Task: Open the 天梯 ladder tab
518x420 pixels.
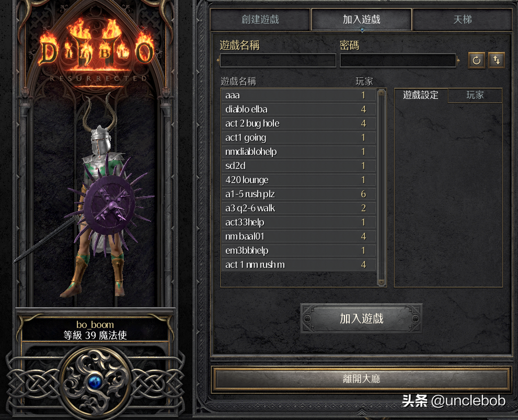Action: click(462, 19)
